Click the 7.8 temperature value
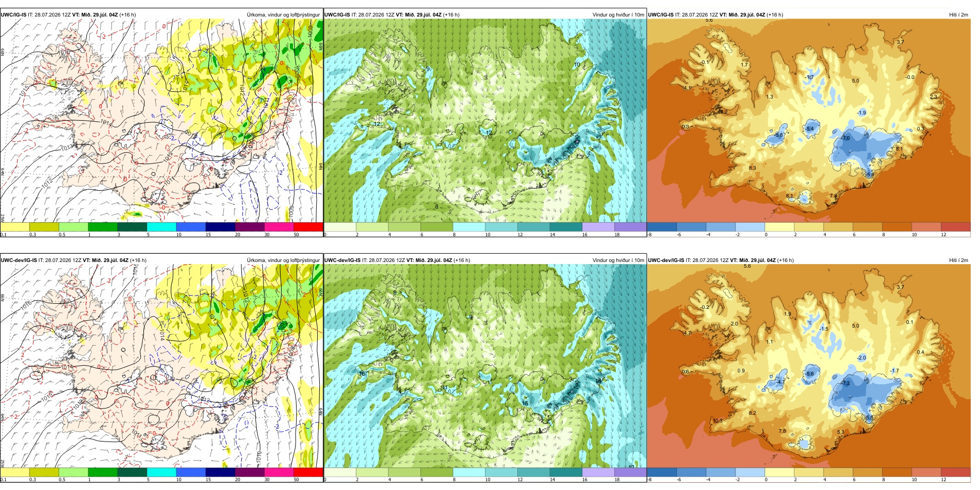The height and width of the screenshot is (490, 980). tap(782, 431)
